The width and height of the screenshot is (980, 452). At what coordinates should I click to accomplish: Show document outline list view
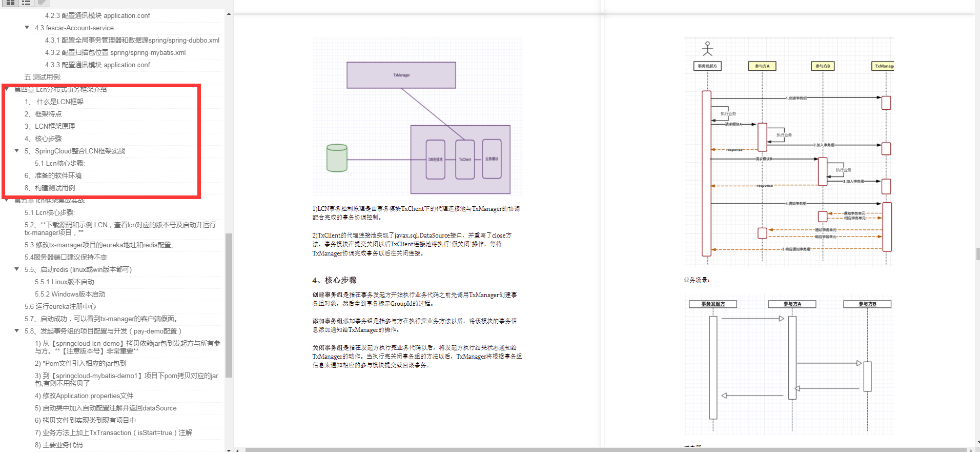tap(26, 3)
